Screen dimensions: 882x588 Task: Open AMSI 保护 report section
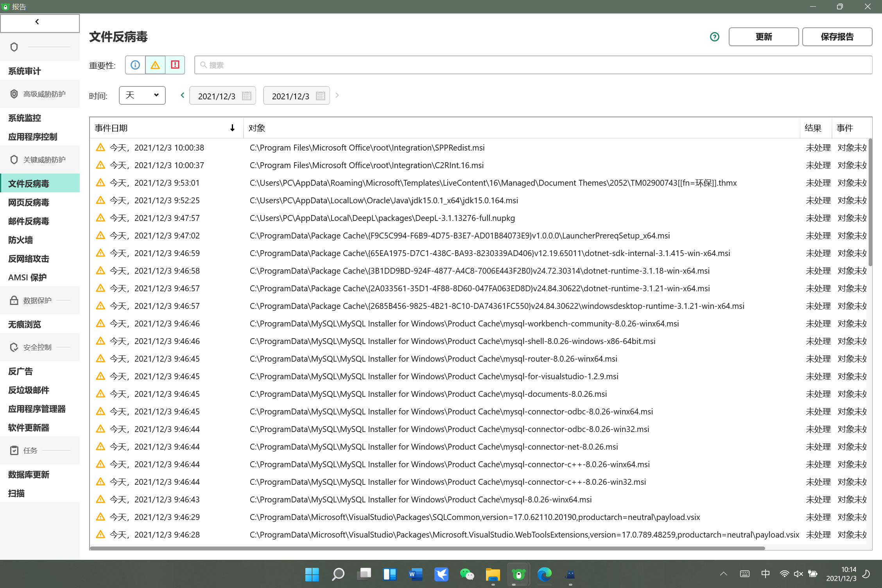click(x=40, y=278)
